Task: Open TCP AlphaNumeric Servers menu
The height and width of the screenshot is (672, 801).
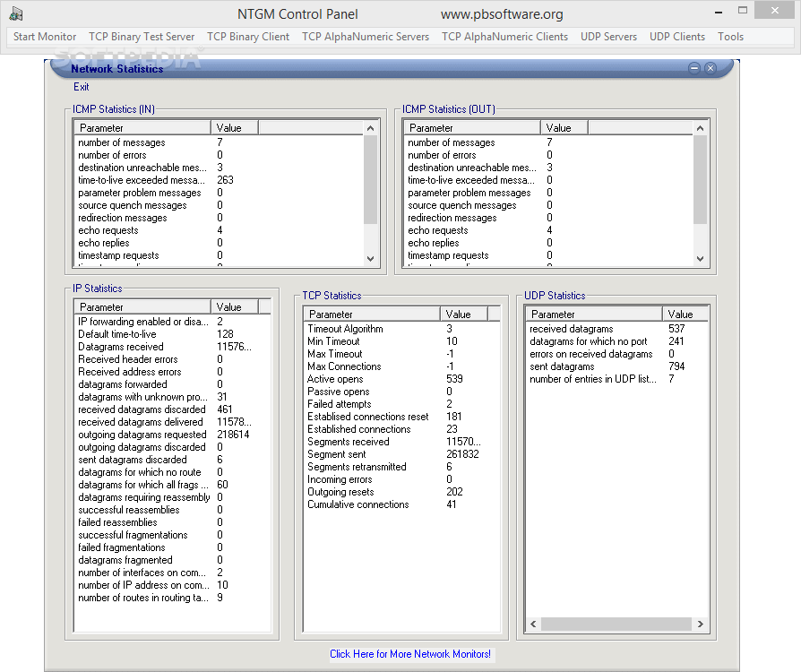Action: click(x=366, y=36)
